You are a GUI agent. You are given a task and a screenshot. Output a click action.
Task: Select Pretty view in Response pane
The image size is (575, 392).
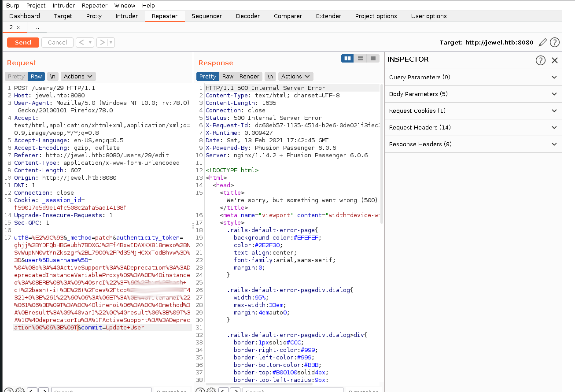[x=207, y=76]
